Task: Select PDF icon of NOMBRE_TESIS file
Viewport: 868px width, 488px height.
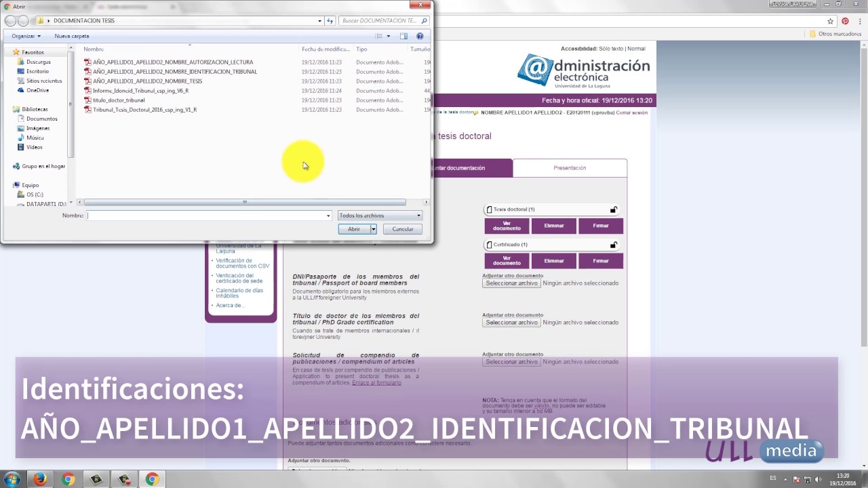Action: coord(87,81)
